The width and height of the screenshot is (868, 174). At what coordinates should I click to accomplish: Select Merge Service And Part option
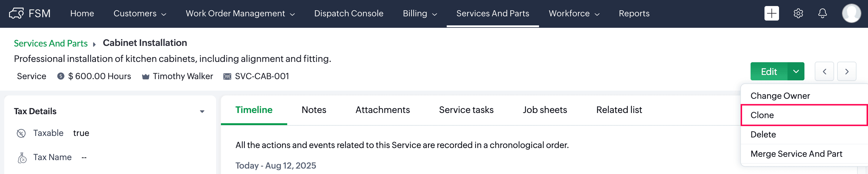[x=796, y=154]
